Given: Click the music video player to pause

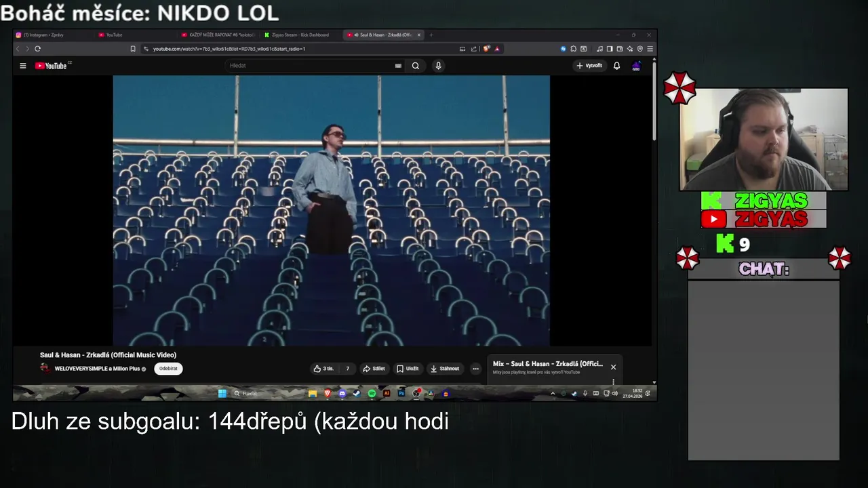Looking at the screenshot, I should [x=331, y=211].
